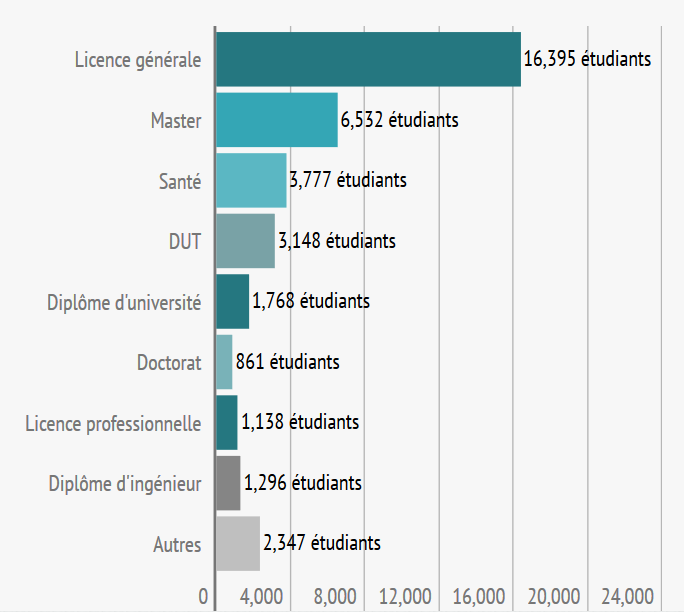684x612 pixels.
Task: Select the 24,000 x-axis tick label
Action: 627,596
